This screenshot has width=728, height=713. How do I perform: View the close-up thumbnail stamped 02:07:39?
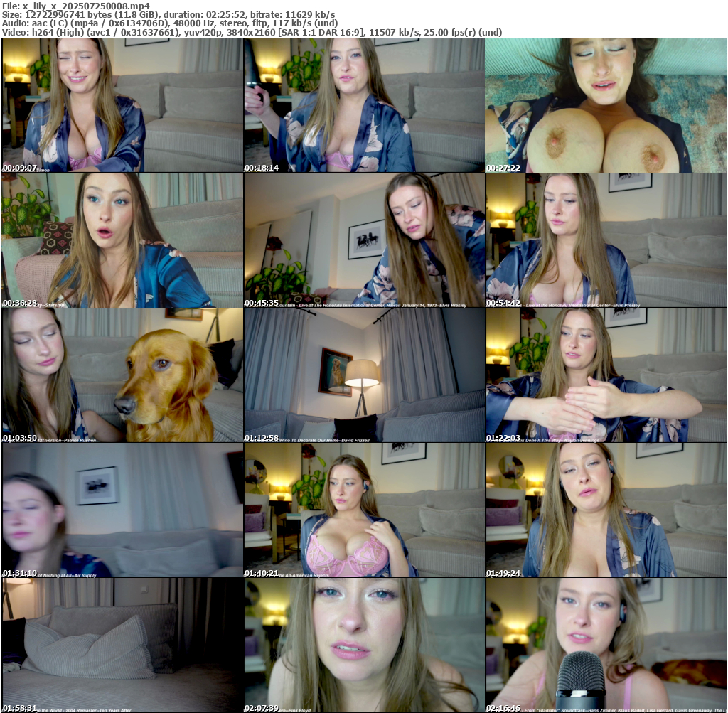[x=364, y=645]
